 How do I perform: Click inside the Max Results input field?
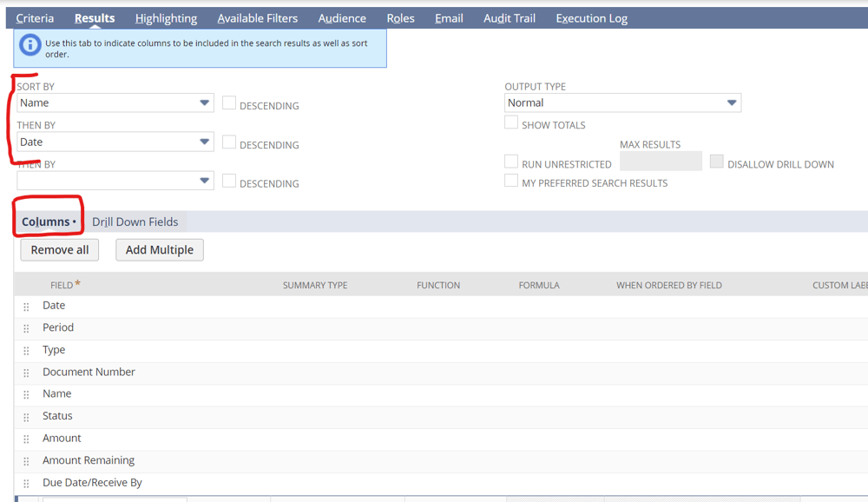tap(661, 161)
